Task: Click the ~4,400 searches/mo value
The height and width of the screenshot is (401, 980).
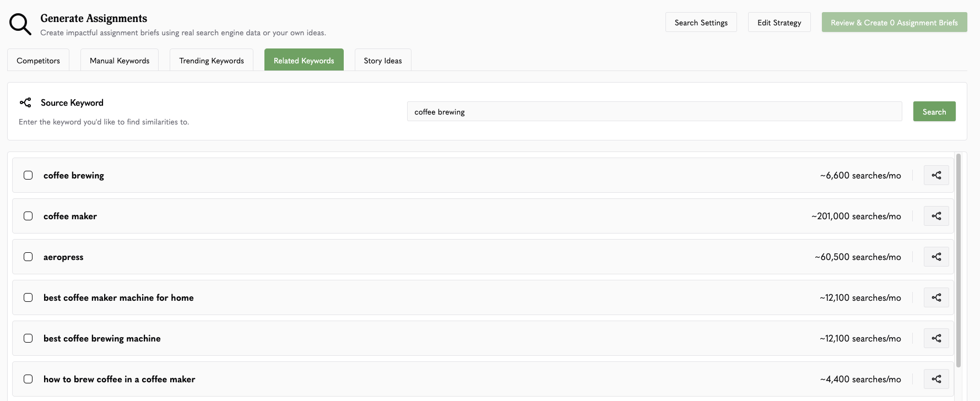Action: point(860,379)
